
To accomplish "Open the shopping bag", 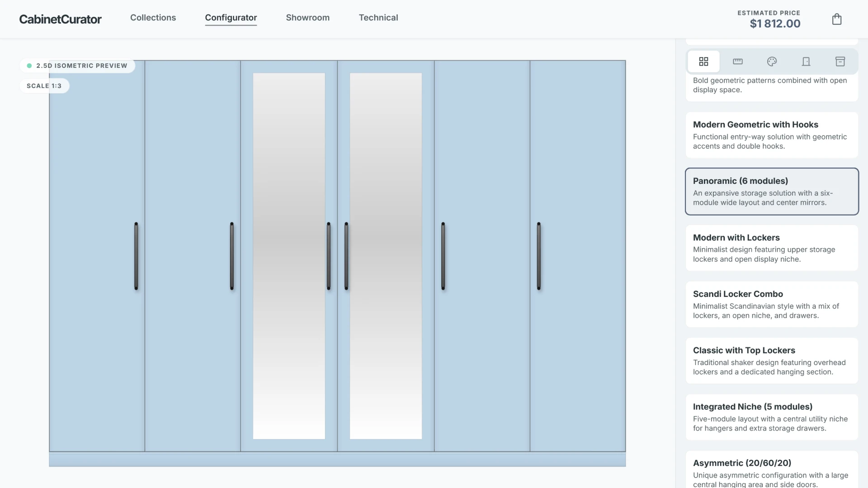I will pyautogui.click(x=836, y=19).
